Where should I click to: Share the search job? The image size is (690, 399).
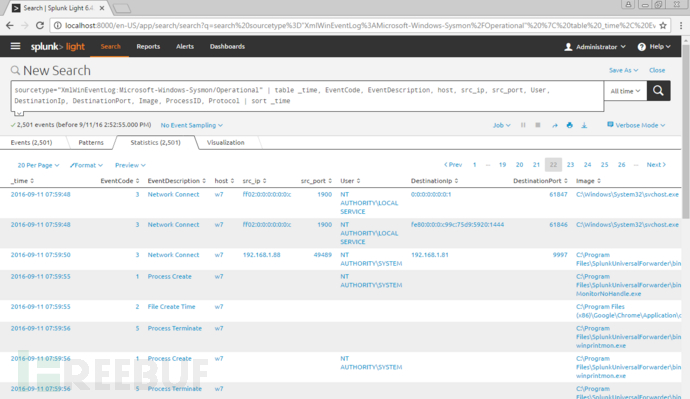(554, 125)
